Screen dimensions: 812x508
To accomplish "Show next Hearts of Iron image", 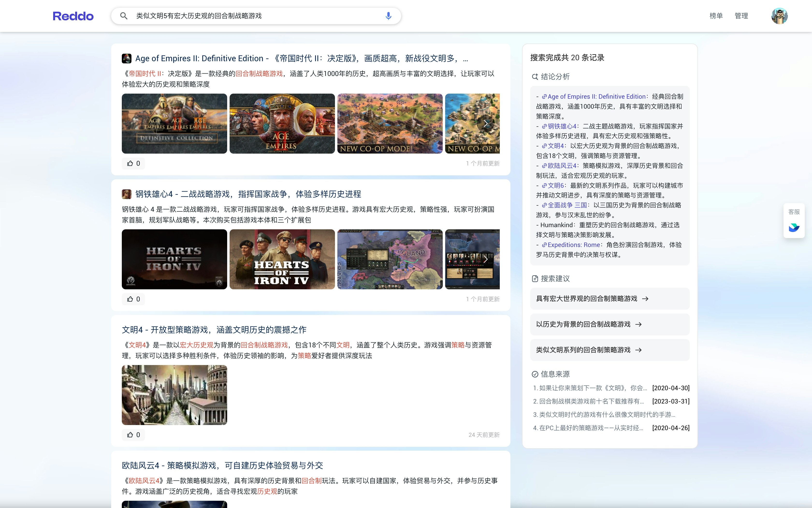I will point(486,259).
